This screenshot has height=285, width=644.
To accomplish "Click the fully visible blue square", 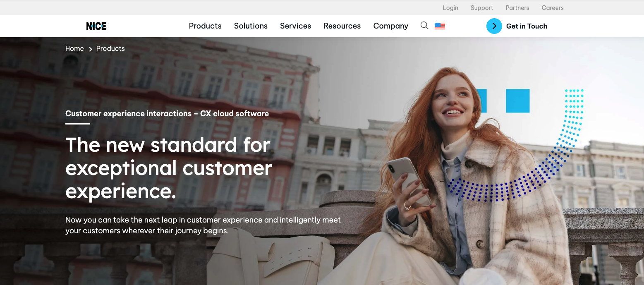I will point(518,101).
